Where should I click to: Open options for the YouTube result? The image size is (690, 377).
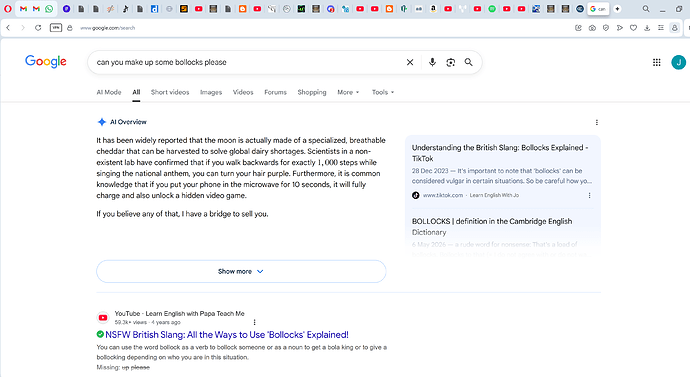point(254,322)
